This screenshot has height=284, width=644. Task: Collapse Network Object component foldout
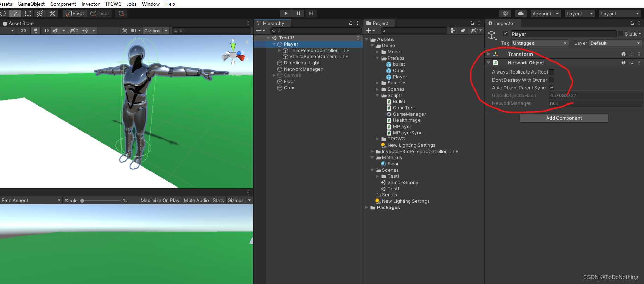coord(489,63)
